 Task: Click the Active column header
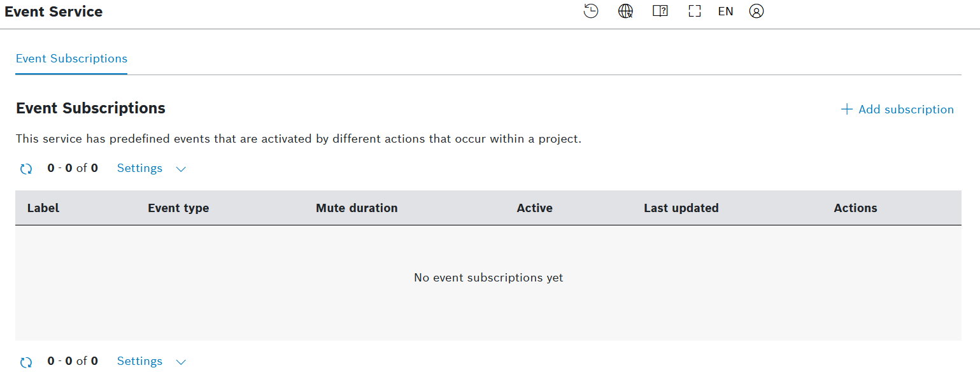[534, 208]
